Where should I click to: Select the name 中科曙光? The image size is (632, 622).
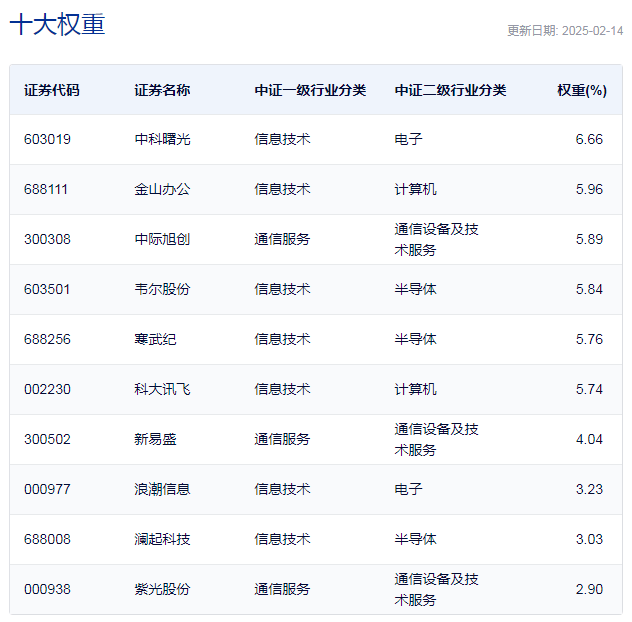162,139
